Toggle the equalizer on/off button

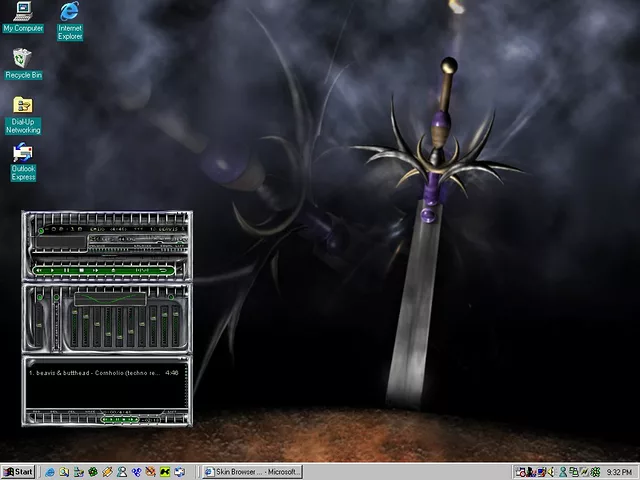pos(40,297)
